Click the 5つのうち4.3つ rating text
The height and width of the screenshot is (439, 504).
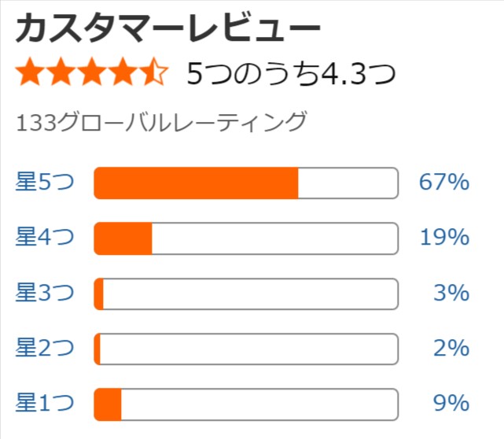point(291,74)
